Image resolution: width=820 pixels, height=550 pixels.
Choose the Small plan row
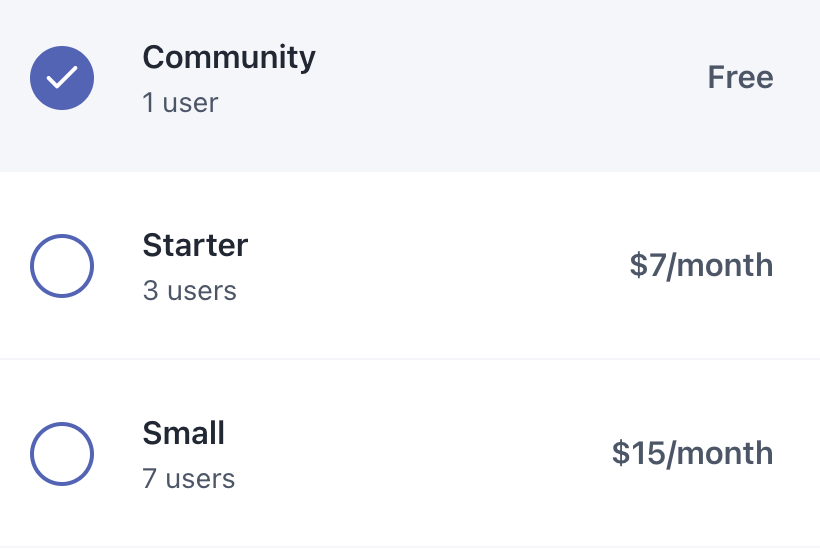point(410,453)
